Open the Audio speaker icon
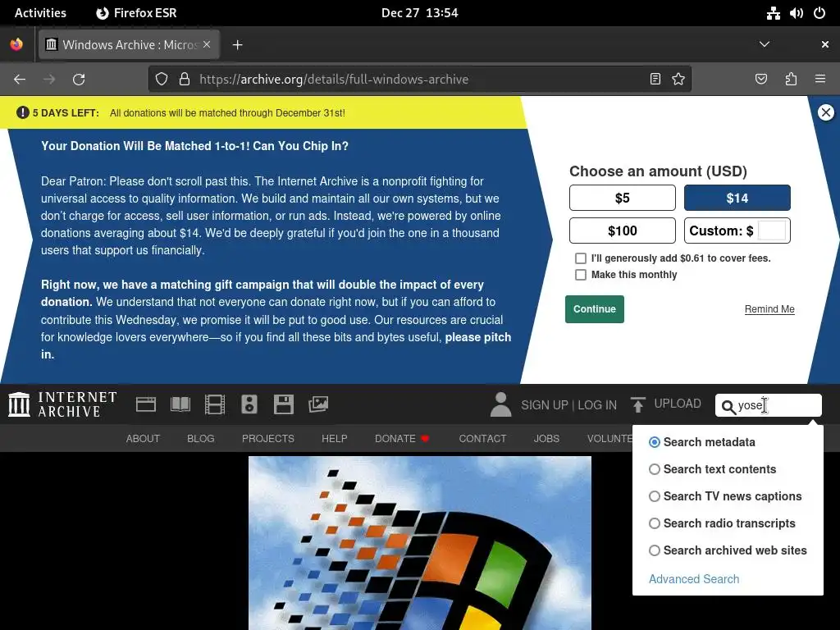Viewport: 840px width, 630px height. 249,404
